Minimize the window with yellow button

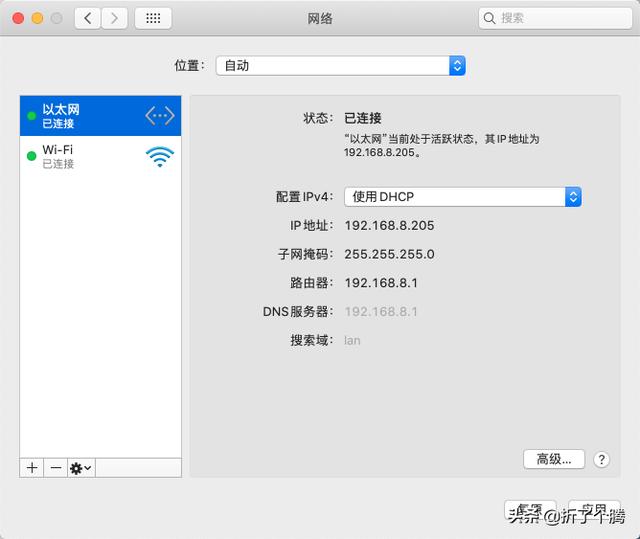click(x=38, y=18)
